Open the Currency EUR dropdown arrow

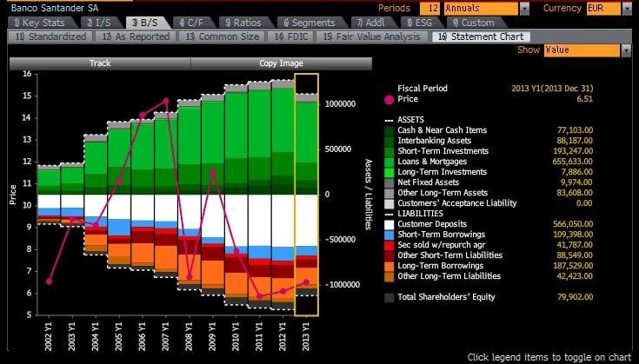627,8
